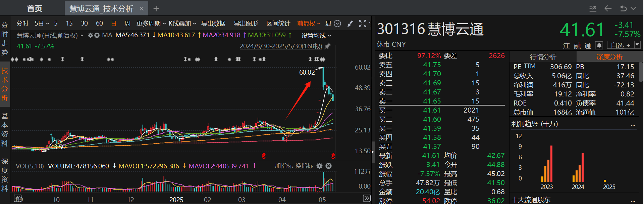Image resolution: width=644 pixels, height=204 pixels.
Task: Click the 注 registration-system badge
Action: point(566,45)
